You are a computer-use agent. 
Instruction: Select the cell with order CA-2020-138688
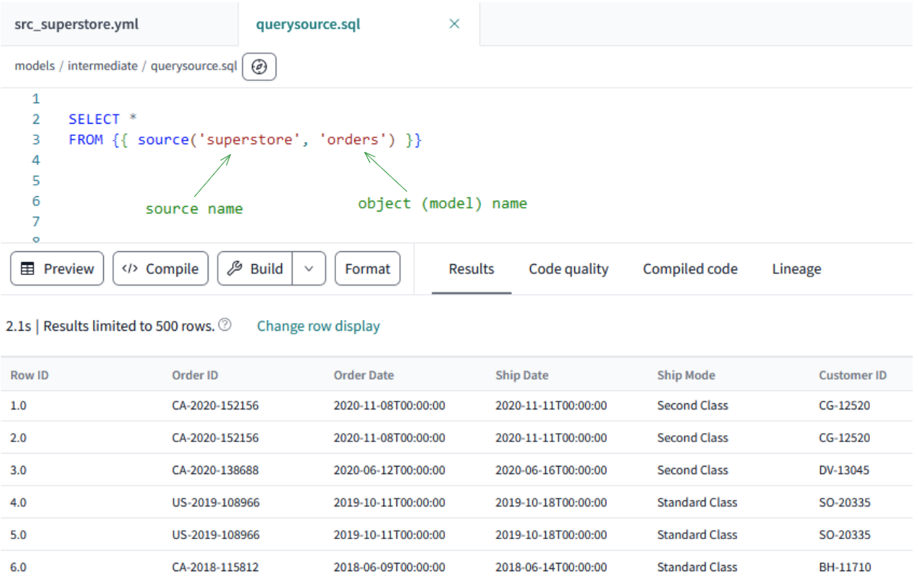point(215,470)
